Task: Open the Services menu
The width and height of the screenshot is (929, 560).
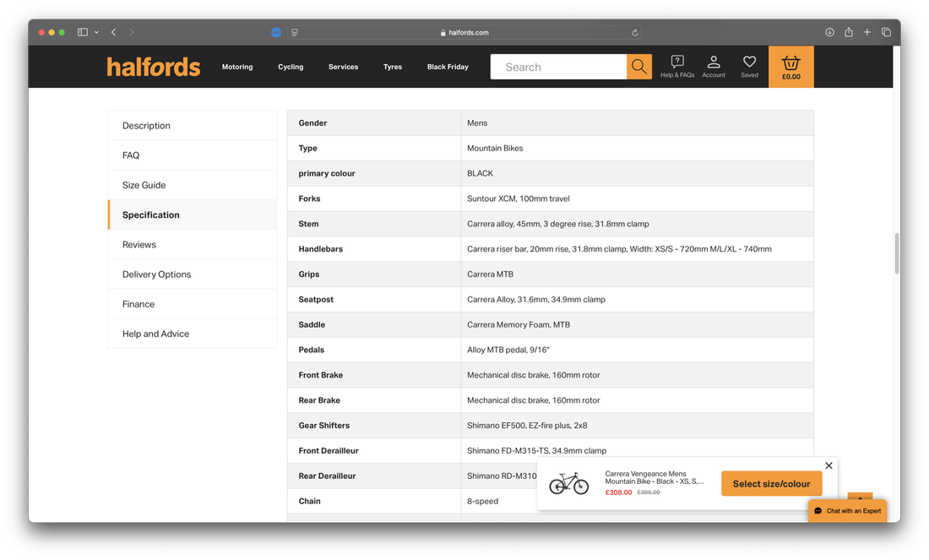Action: tap(343, 67)
